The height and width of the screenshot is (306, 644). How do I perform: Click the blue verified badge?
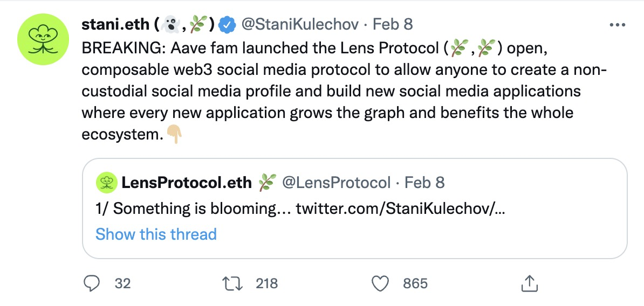coord(228,24)
